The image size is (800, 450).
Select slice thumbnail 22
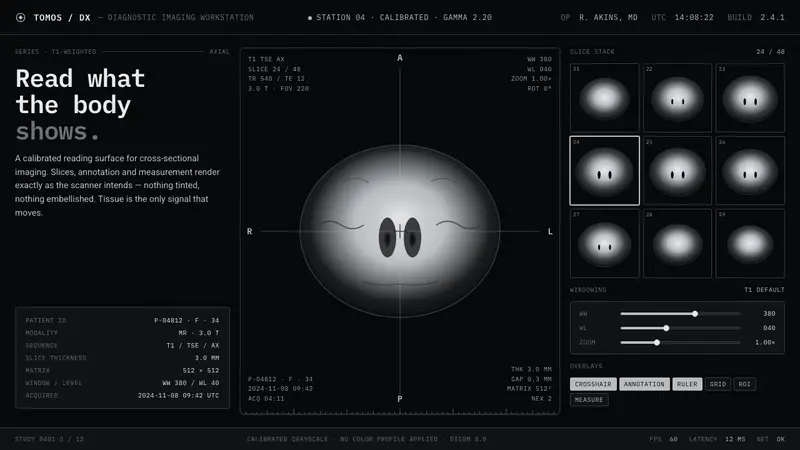[677, 98]
